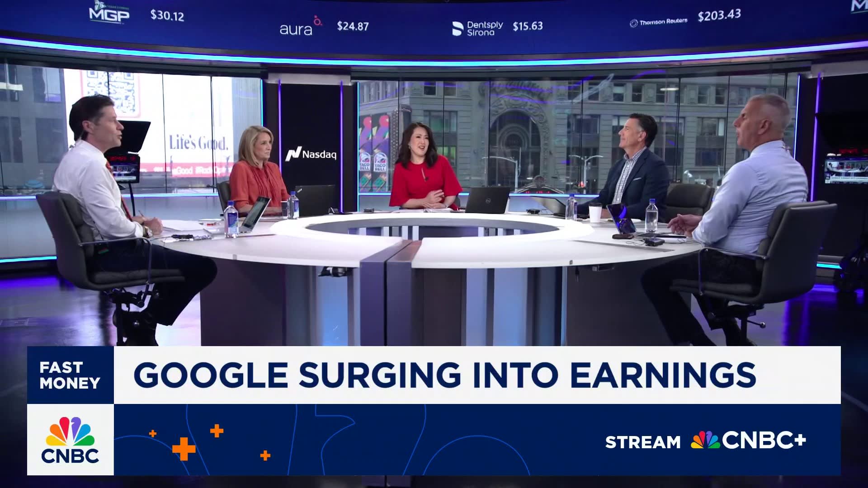Click the aura ticker logo

[x=301, y=26]
